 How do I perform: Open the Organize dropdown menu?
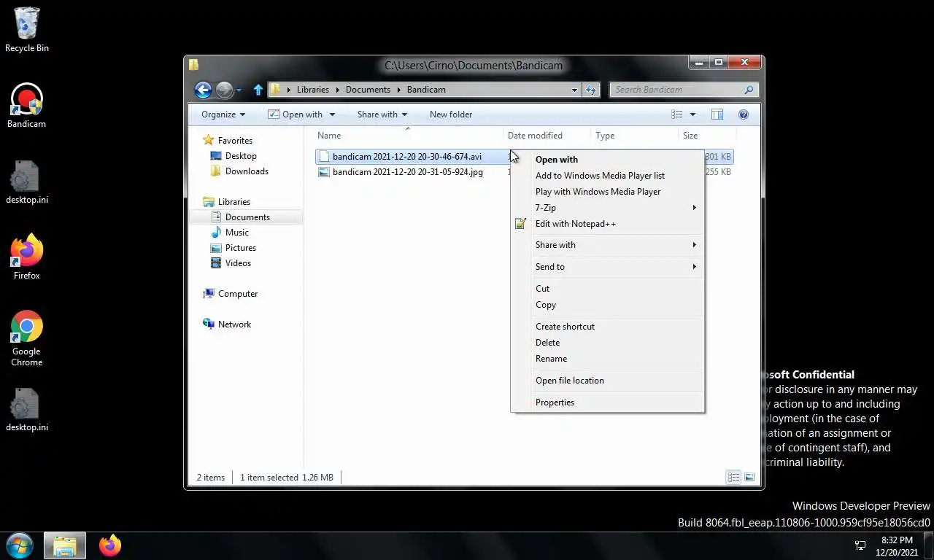click(x=223, y=114)
